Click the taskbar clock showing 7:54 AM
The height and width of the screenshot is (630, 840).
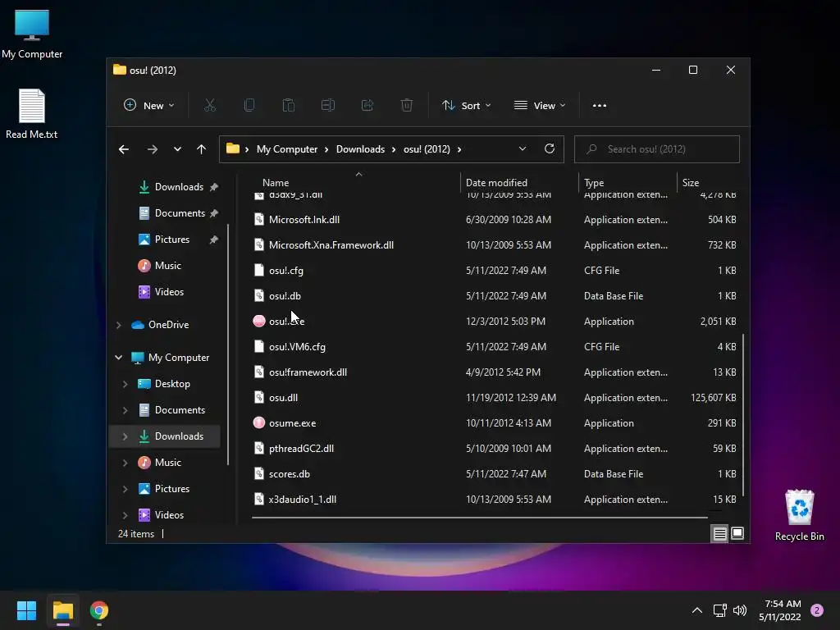[780, 610]
